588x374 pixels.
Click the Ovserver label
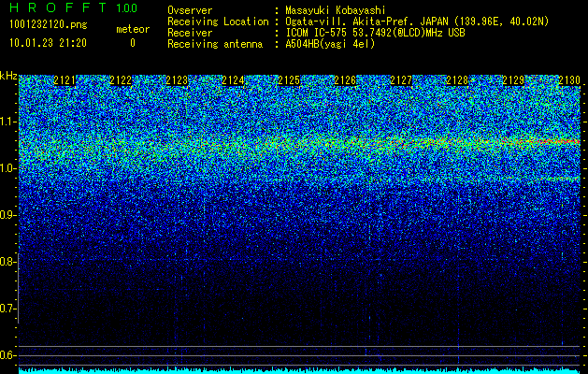pyautogui.click(x=190, y=10)
